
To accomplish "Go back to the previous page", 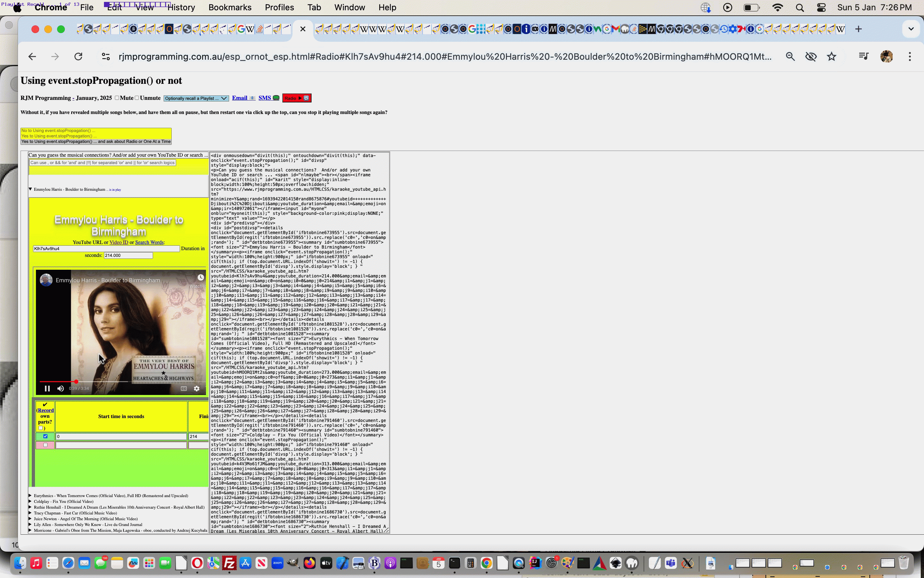I will (32, 57).
